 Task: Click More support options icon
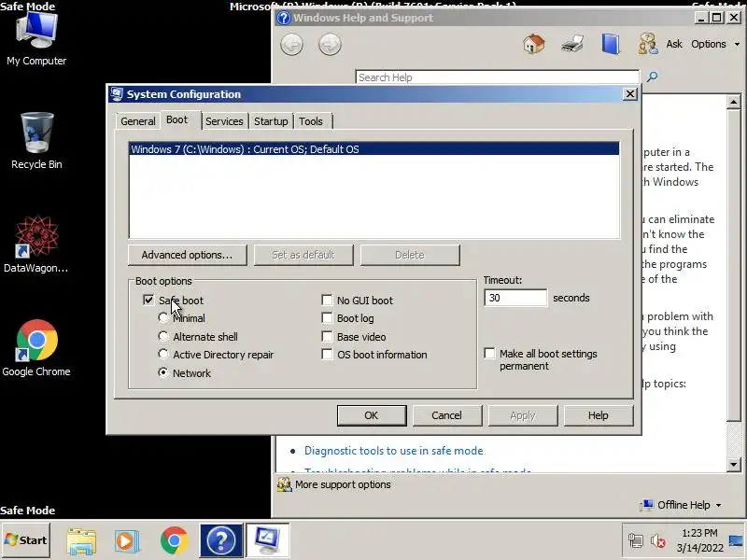pyautogui.click(x=285, y=484)
